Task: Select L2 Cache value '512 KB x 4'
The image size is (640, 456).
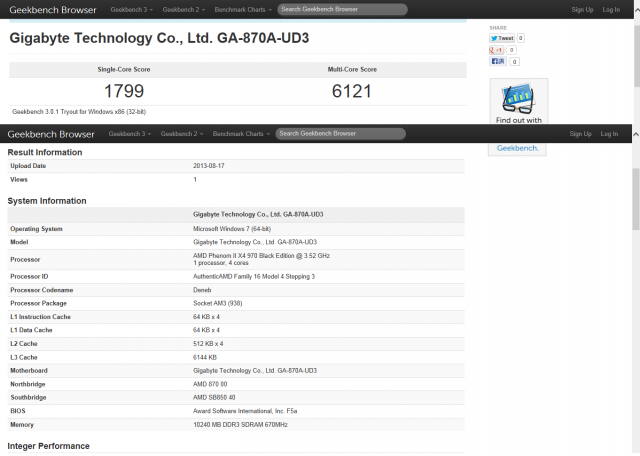Action: click(208, 344)
